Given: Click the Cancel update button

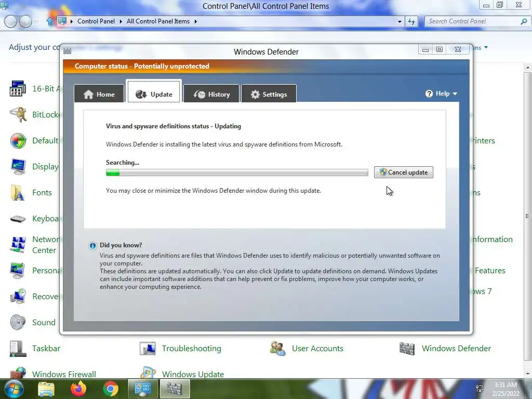Looking at the screenshot, I should [x=403, y=172].
